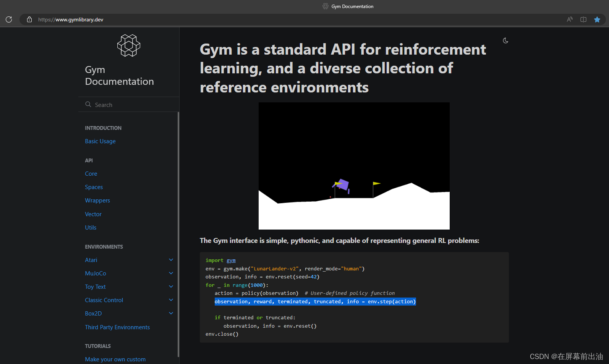The image size is (609, 364).
Task: Click the ENVIRONMENTS section heading
Action: click(x=104, y=247)
